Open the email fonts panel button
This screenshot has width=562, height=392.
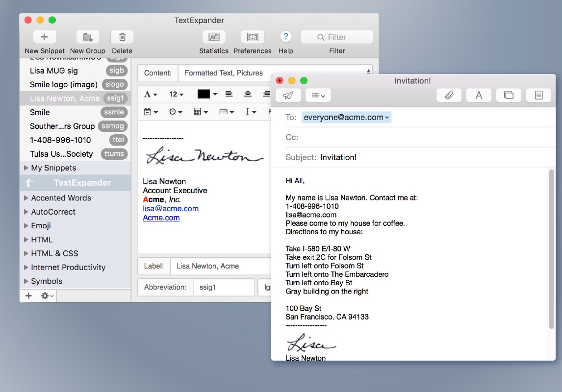[x=479, y=95]
